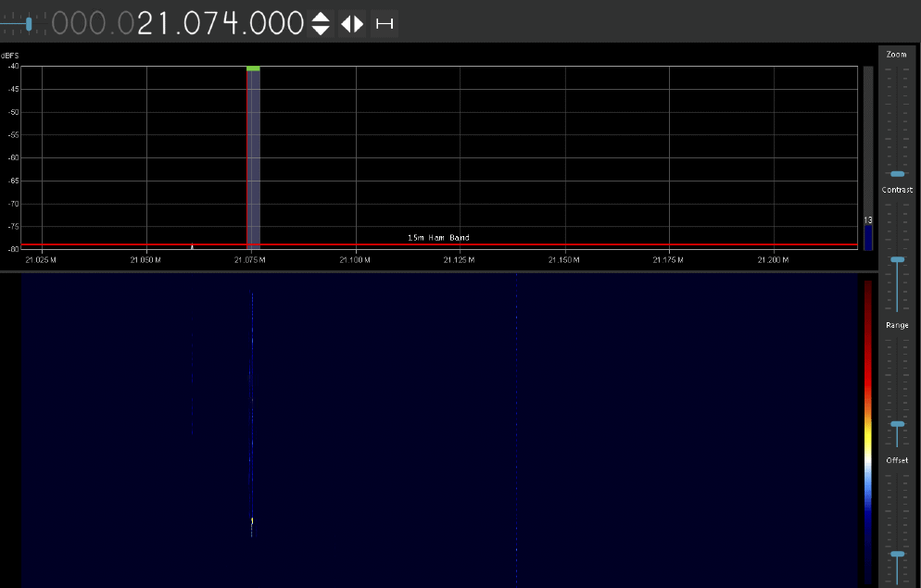921x588 pixels.
Task: Click the digit 1 in the frequency display
Action: 165,24
